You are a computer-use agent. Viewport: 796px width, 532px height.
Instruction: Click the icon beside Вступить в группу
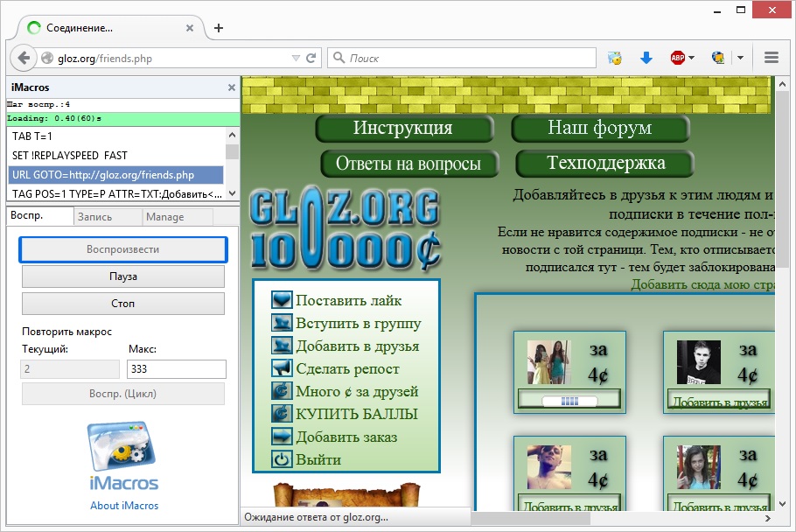(x=282, y=323)
